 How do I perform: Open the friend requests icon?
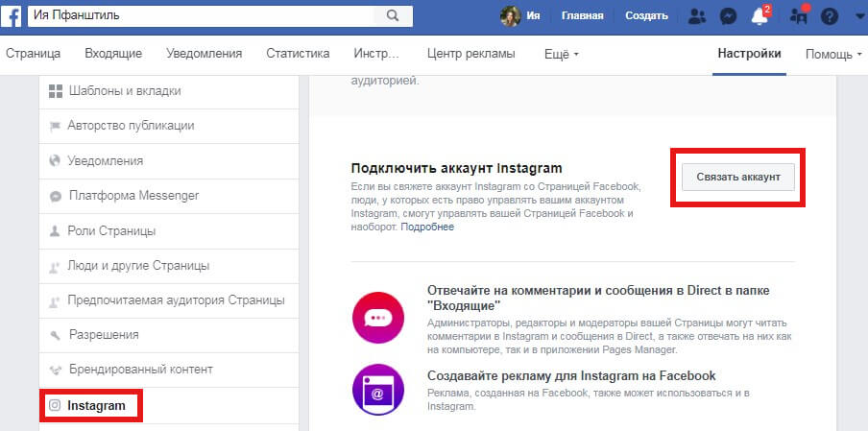click(x=696, y=16)
